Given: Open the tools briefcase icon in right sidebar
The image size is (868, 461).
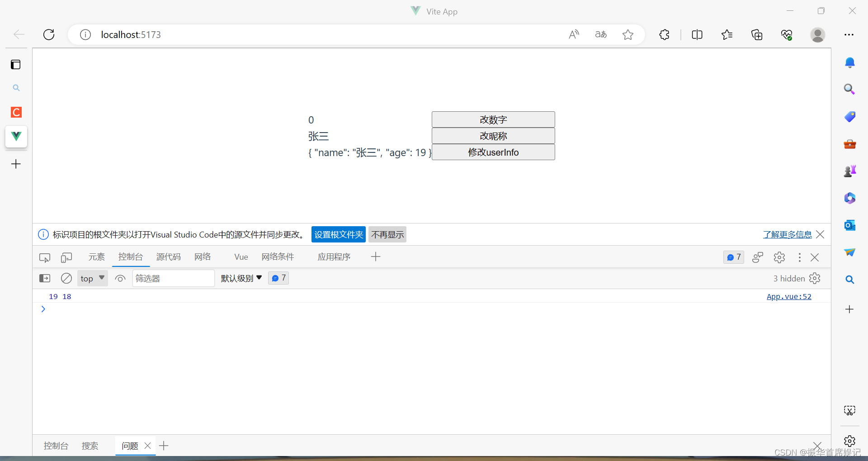Looking at the screenshot, I should 849,144.
